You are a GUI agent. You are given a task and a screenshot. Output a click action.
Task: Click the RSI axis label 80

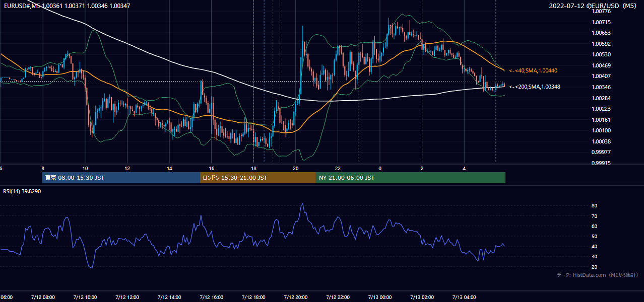(x=595, y=206)
